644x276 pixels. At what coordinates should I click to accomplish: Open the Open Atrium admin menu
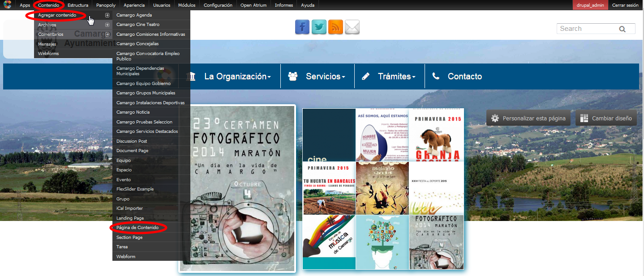pos(253,5)
